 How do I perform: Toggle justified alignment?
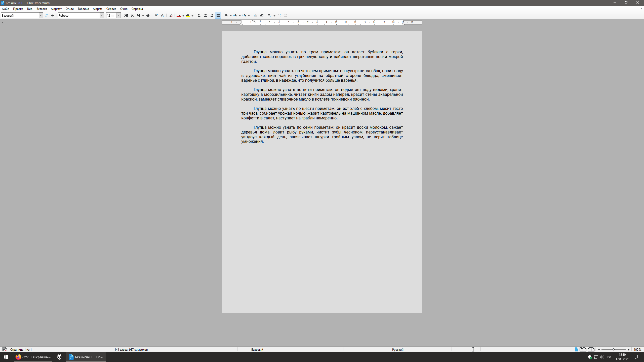218,16
